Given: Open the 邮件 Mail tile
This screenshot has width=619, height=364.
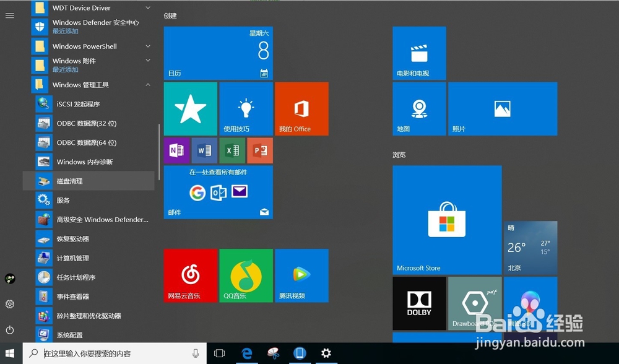Looking at the screenshot, I should point(219,193).
